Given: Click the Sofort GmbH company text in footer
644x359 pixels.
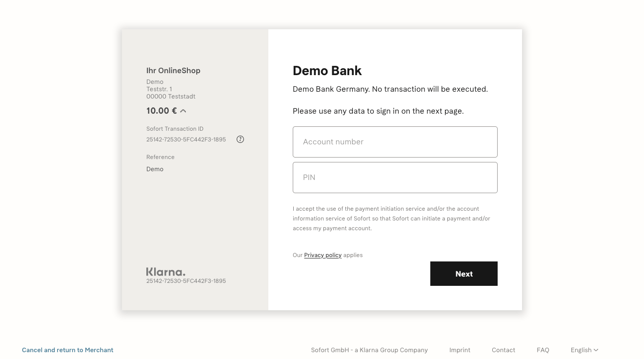Looking at the screenshot, I should tap(369, 350).
